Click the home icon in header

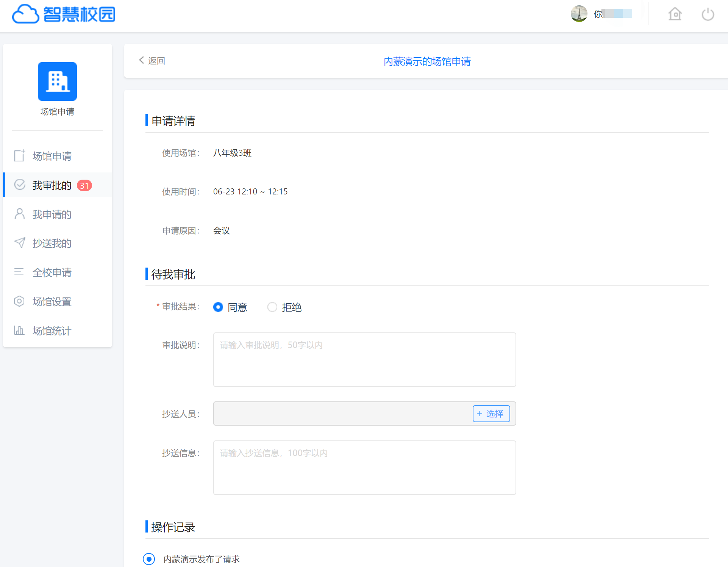[675, 15]
